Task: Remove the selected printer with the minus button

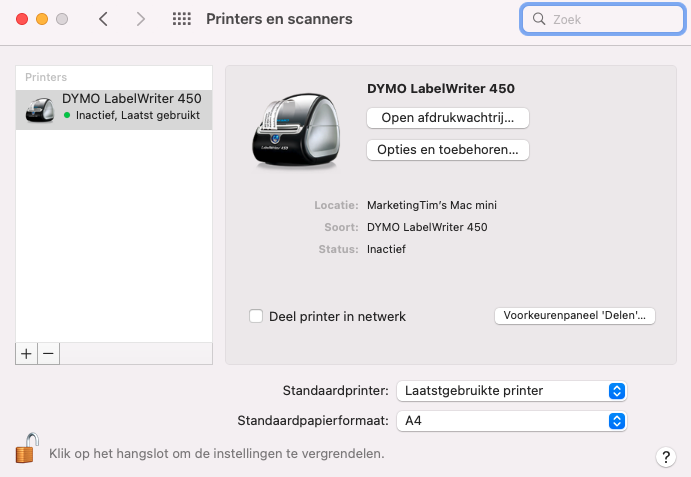Action: pyautogui.click(x=48, y=353)
